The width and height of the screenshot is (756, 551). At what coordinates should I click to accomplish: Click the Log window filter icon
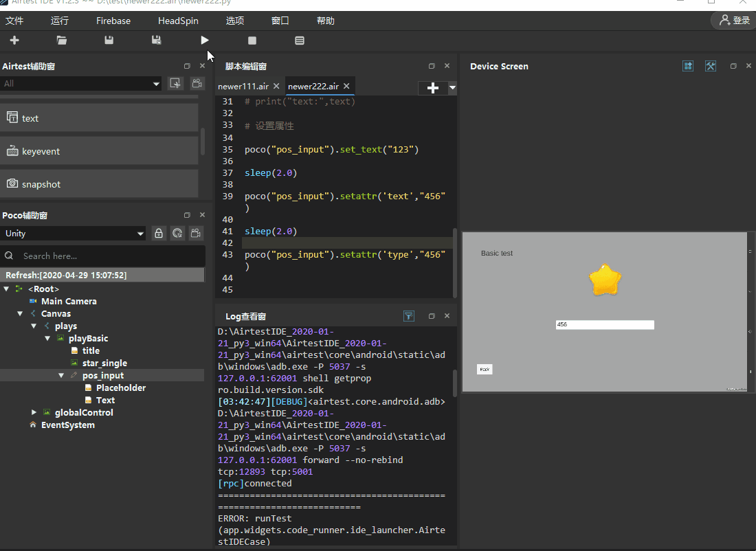point(409,316)
